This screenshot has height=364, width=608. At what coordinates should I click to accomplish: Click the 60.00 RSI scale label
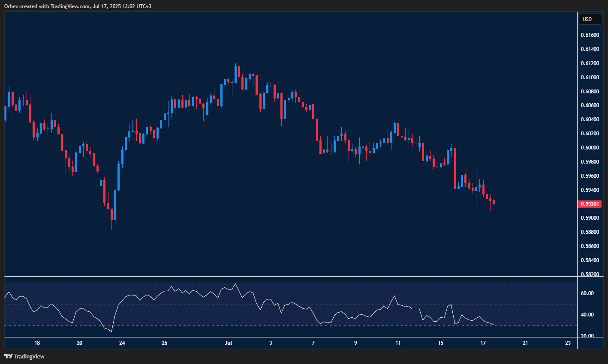(x=587, y=293)
